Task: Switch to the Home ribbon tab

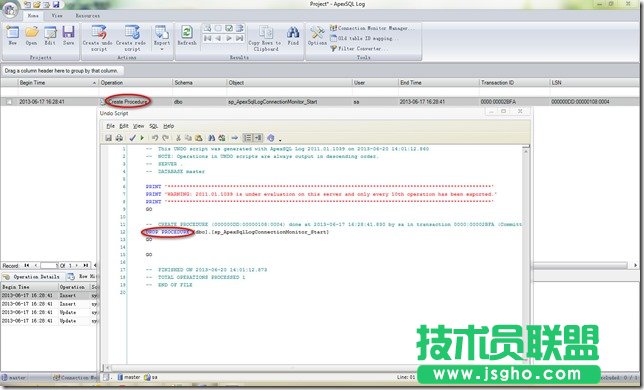Action: [x=33, y=16]
